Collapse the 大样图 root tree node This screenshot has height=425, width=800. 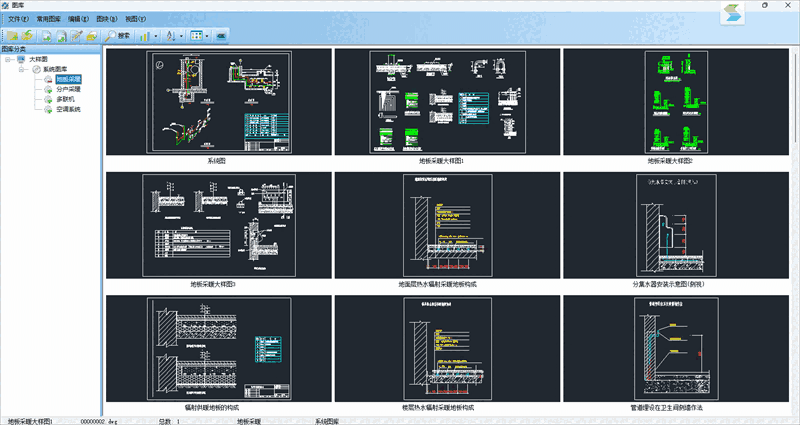(8, 60)
